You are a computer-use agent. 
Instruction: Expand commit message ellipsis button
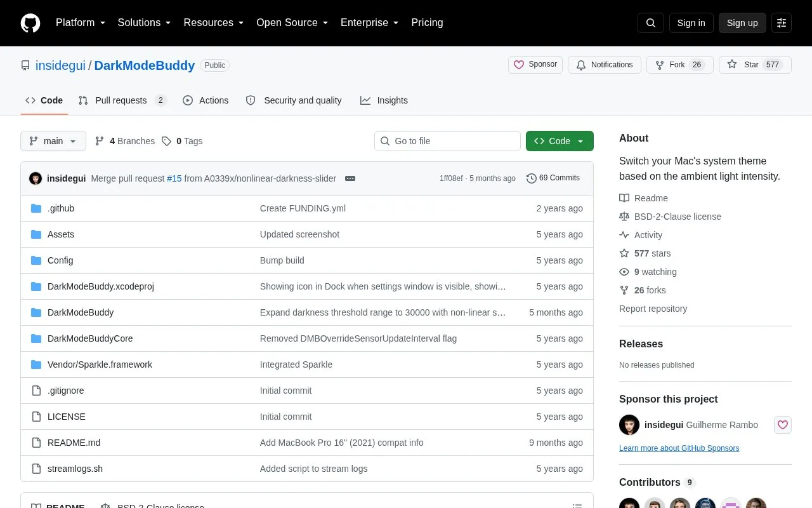click(x=350, y=178)
